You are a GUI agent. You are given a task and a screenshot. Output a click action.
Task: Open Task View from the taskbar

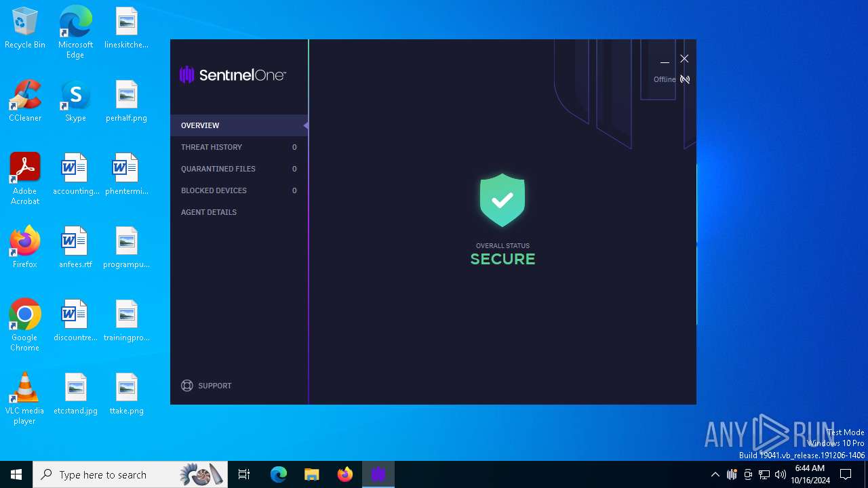[x=244, y=474]
